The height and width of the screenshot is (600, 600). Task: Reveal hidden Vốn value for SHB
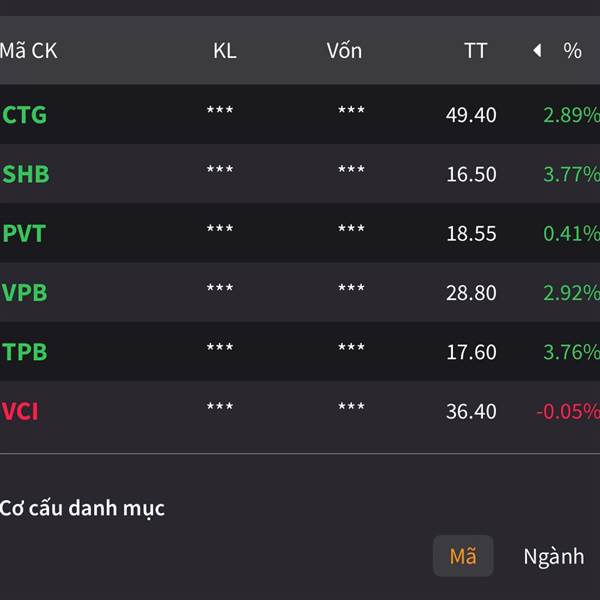(x=351, y=172)
